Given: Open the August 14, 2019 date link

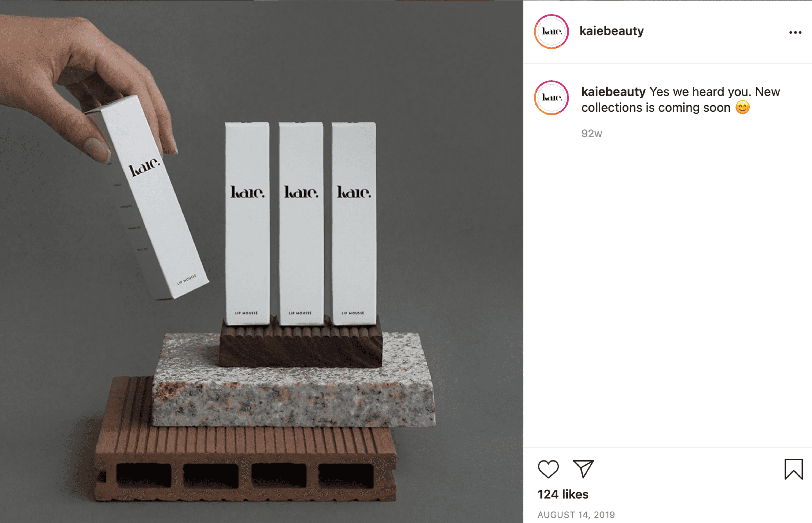Looking at the screenshot, I should pyautogui.click(x=576, y=515).
